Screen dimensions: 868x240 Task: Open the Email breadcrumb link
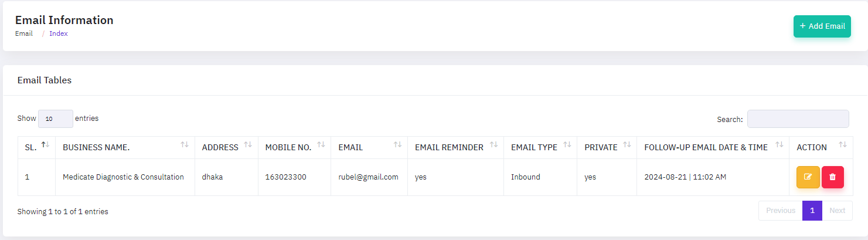coord(24,33)
